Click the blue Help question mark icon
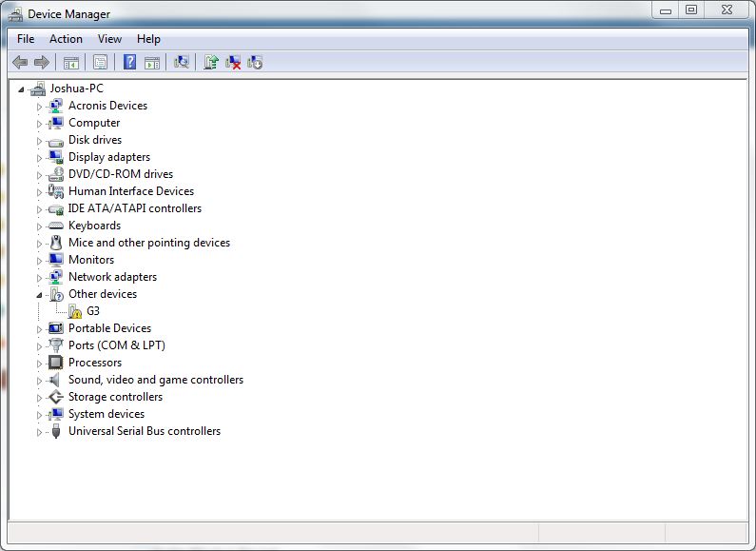This screenshot has width=756, height=551. click(x=129, y=62)
